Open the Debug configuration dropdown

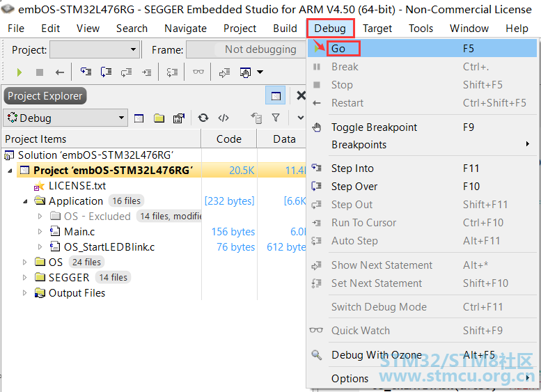pos(65,118)
